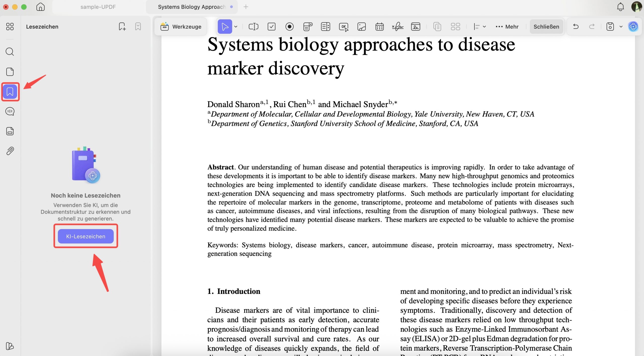Open the Werkzeuge tools menu
644x356 pixels.
point(180,26)
